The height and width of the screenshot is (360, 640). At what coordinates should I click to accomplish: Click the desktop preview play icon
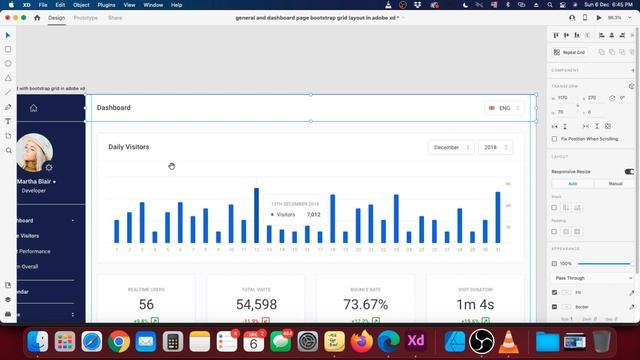coord(599,18)
